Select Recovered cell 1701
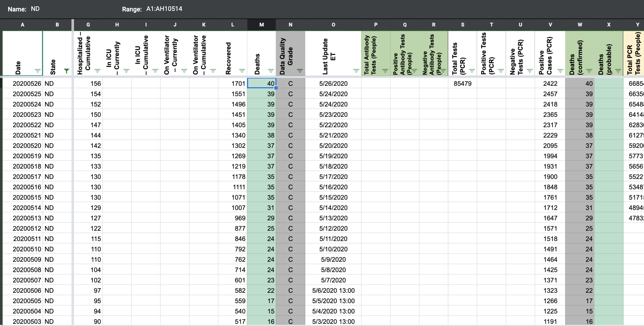The image size is (644, 326). pyautogui.click(x=233, y=83)
